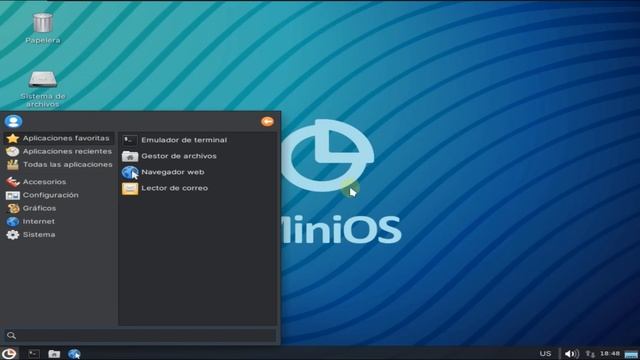Click the US keyboard layout indicator
Viewport: 640px width, 360px height.
[545, 353]
